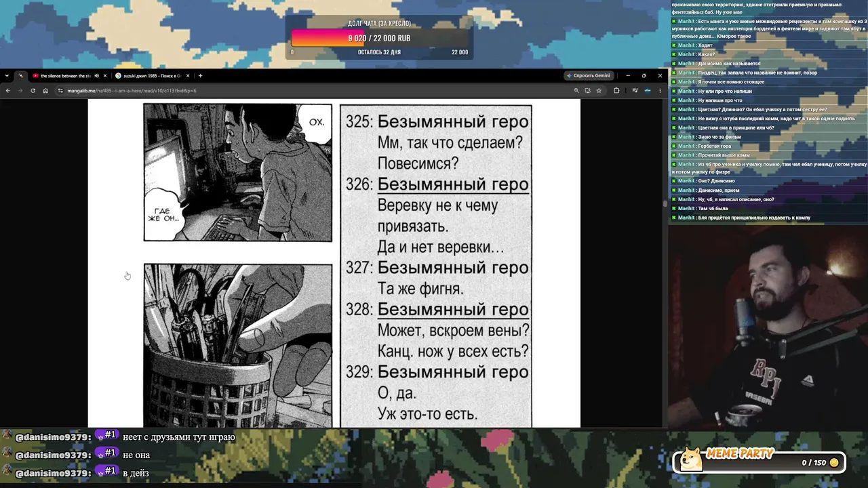The width and height of the screenshot is (868, 488).
Task: Click 'нееет с друзьями тут играю' message
Action: click(179, 437)
